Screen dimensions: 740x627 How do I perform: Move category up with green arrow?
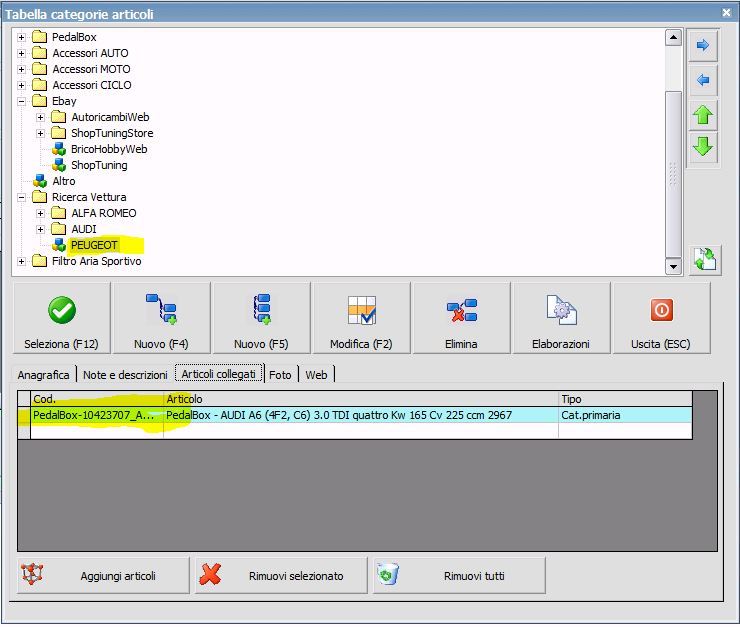pos(703,115)
